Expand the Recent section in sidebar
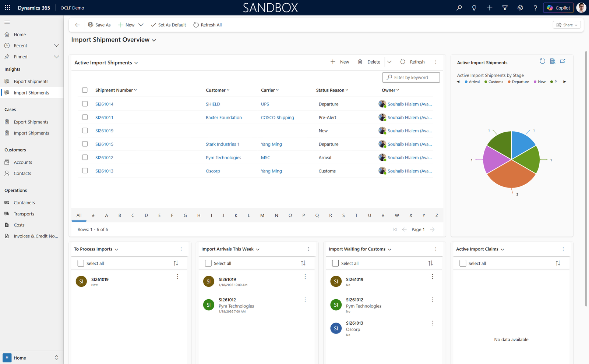The width and height of the screenshot is (589, 364). tap(56, 45)
